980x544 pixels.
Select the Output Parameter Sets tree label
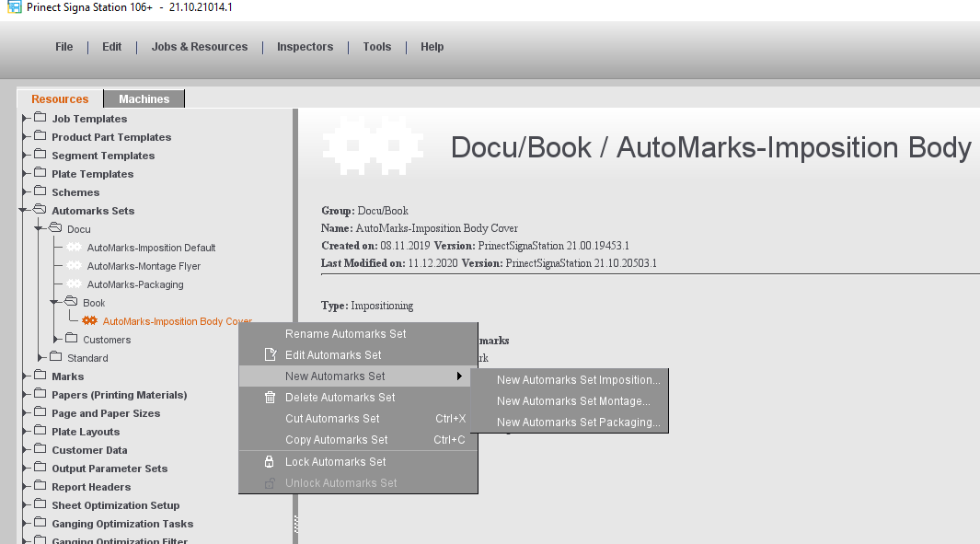(x=110, y=469)
